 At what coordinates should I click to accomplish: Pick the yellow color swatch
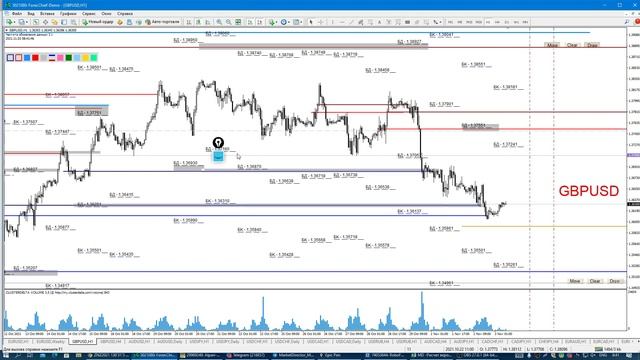point(85,58)
